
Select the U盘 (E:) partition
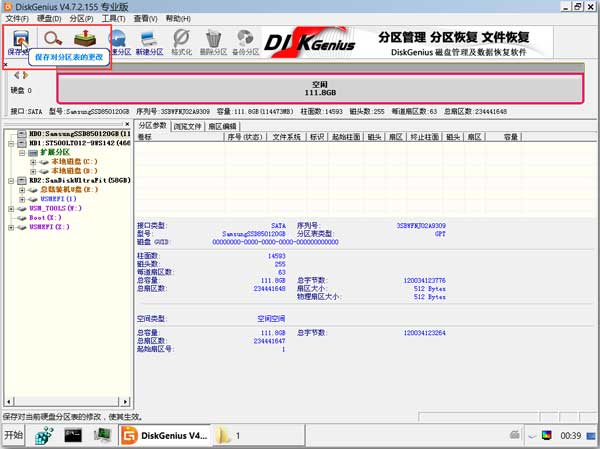69,189
